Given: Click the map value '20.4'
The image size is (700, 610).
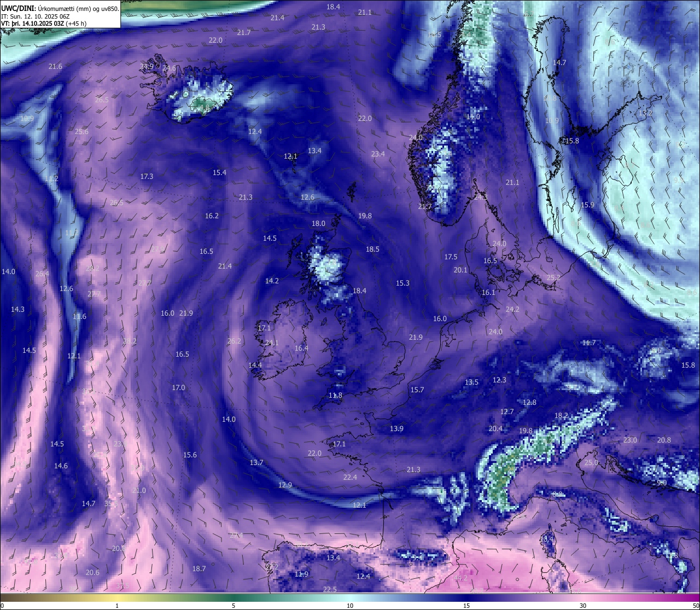Looking at the screenshot, I should point(495,429).
